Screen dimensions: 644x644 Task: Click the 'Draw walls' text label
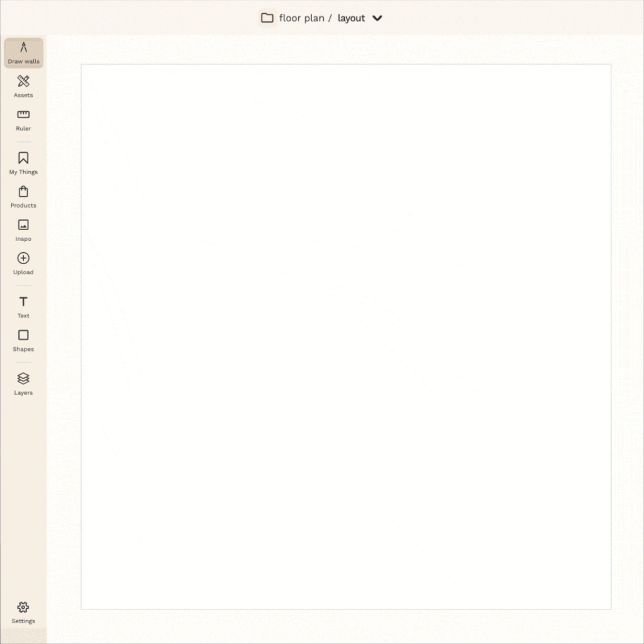[23, 62]
